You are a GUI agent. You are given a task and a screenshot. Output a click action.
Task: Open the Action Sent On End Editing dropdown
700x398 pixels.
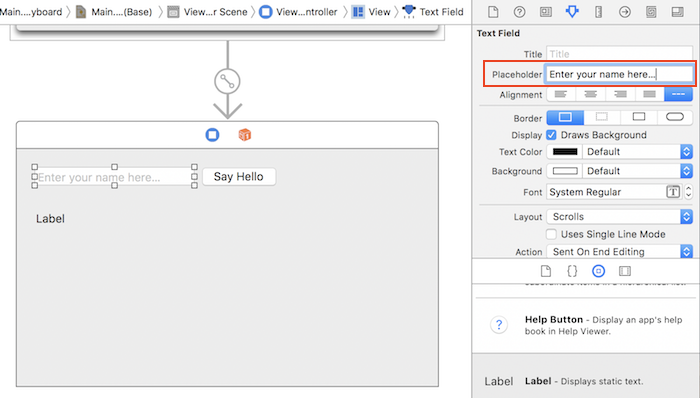[x=620, y=252]
